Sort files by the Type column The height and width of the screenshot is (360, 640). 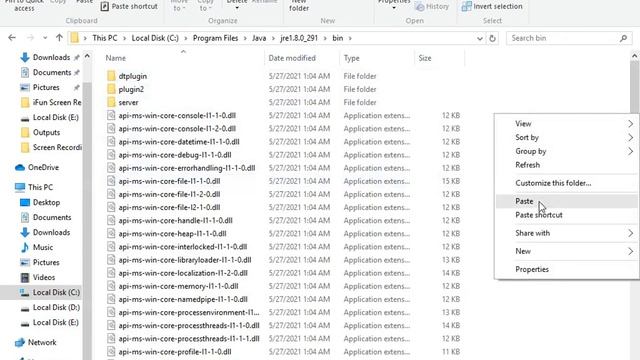(351, 58)
